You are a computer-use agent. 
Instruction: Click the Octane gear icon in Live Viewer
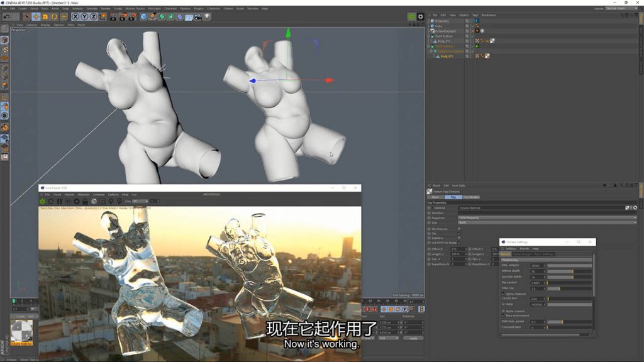[43, 201]
